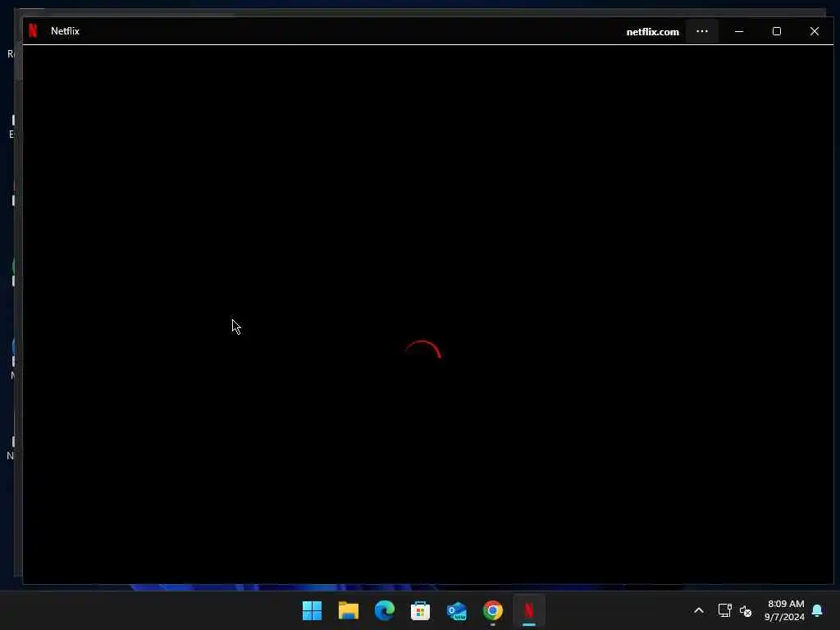Open network status tray icon
Image resolution: width=840 pixels, height=630 pixels.
725,610
